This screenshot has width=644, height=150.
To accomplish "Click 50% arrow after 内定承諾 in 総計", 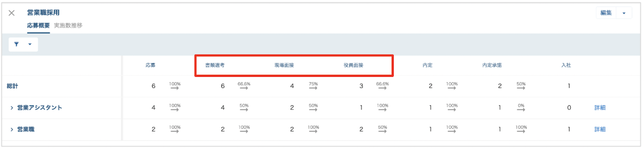I will (521, 86).
